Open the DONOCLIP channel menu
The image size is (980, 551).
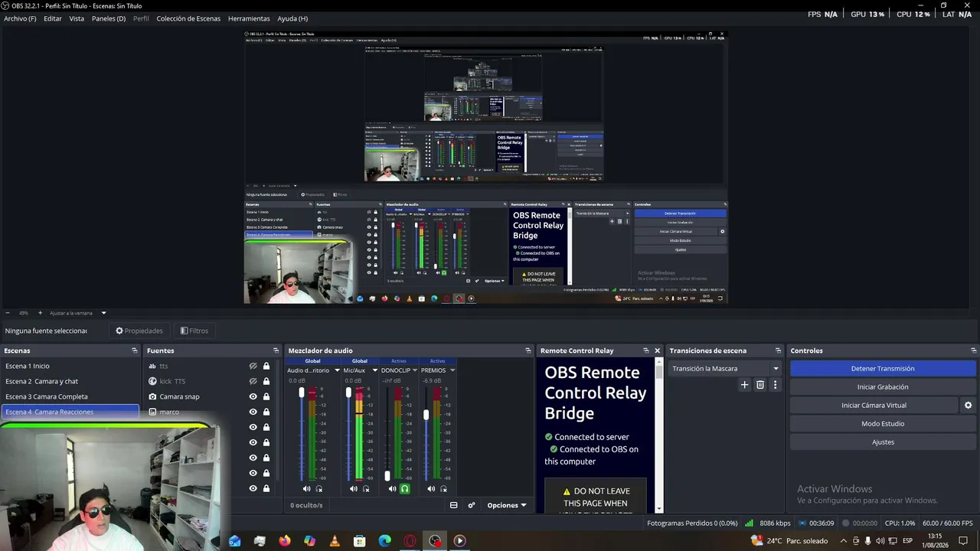pos(415,370)
